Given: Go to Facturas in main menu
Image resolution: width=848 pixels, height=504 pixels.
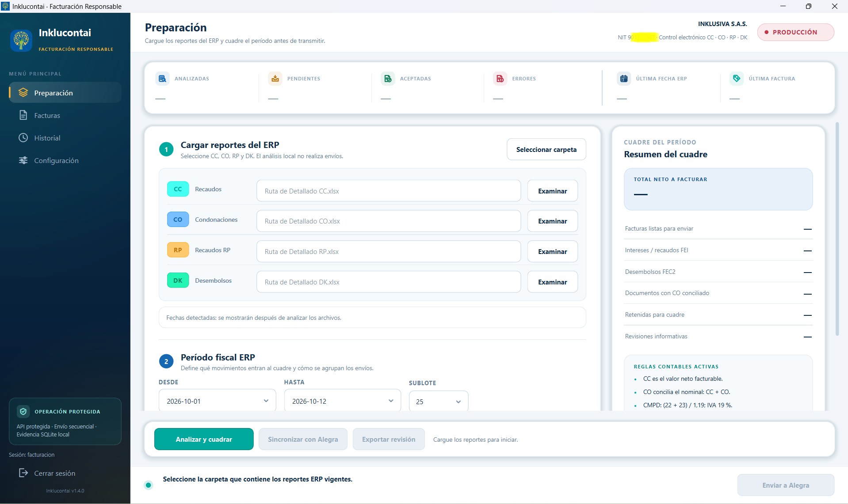Looking at the screenshot, I should pos(65,115).
